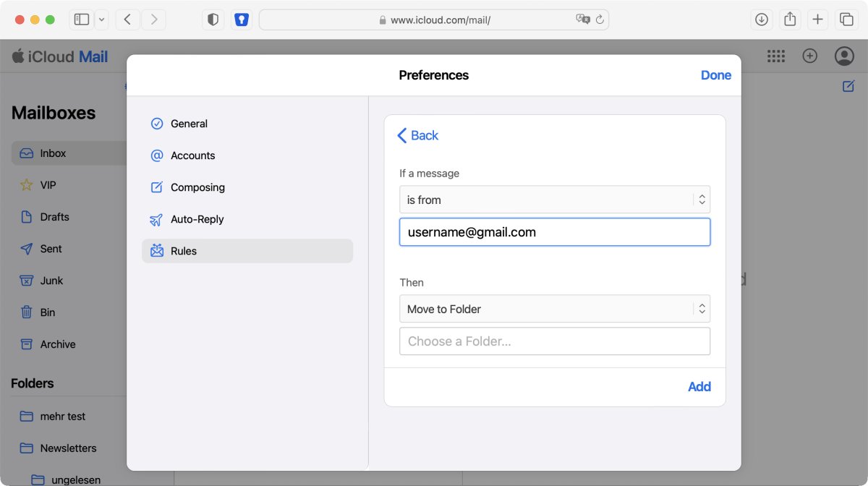The height and width of the screenshot is (486, 868).
Task: Select the General preferences tab
Action: (189, 124)
